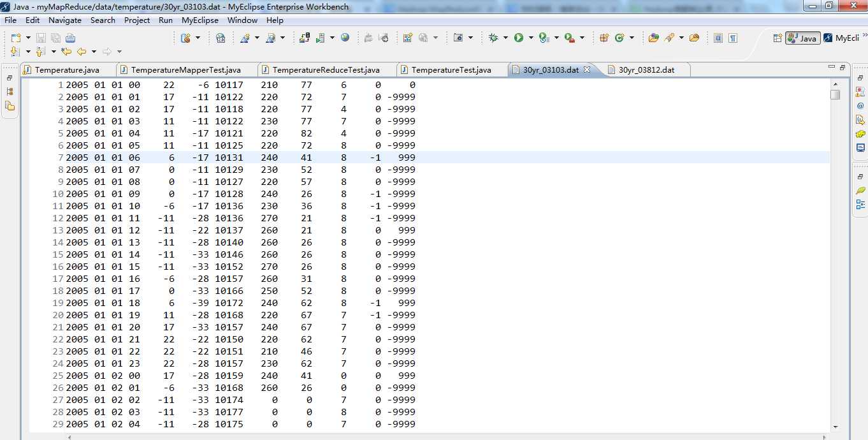Switch to the TemperatureMapperTest.java tab
Viewport: 868px width, 440px height.
(x=185, y=70)
